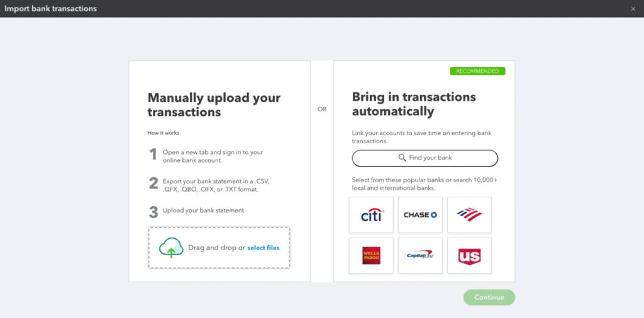Click the 'Manually upload your transactions' heading

[x=214, y=105]
